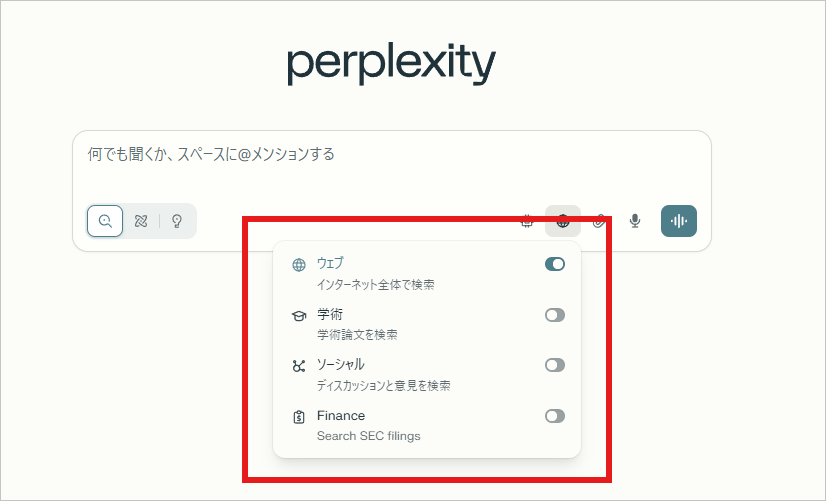
Task: Turn off the ウェブ search toggle
Action: point(555,265)
